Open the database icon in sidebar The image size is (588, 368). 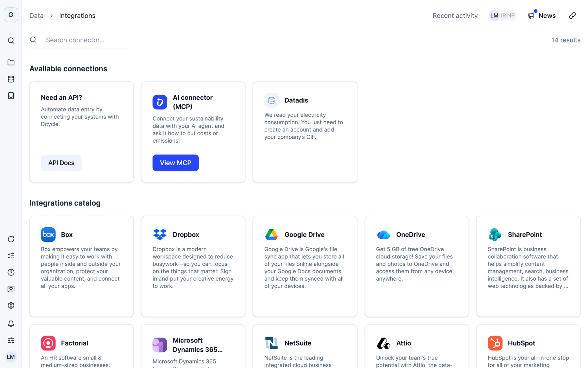(x=11, y=79)
